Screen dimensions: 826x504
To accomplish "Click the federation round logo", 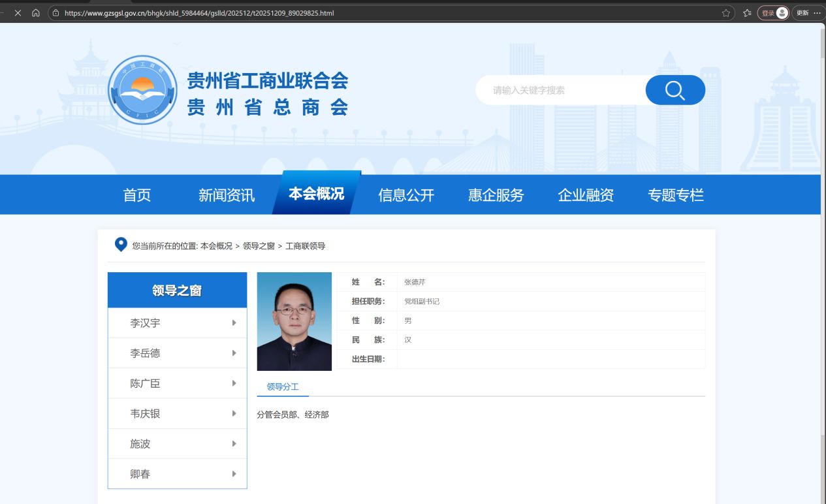I will (142, 89).
